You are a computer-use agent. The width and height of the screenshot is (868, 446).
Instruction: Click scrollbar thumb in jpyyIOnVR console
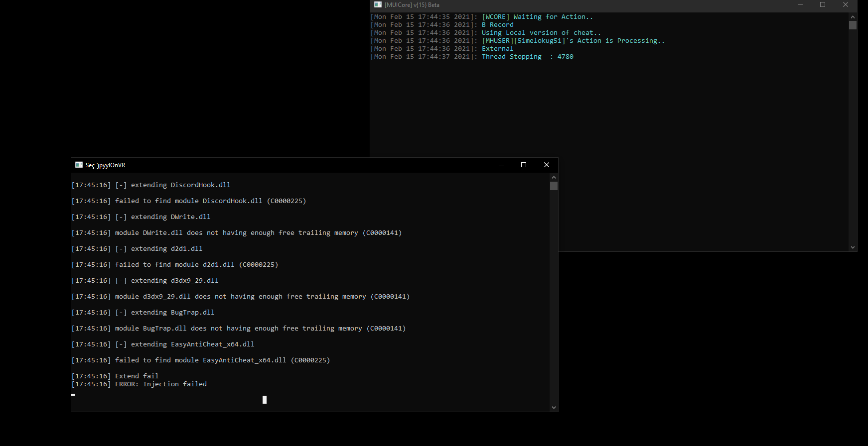(554, 186)
